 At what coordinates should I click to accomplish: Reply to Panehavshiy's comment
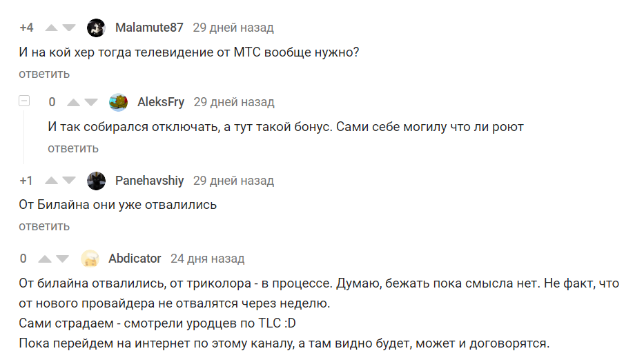click(x=44, y=226)
